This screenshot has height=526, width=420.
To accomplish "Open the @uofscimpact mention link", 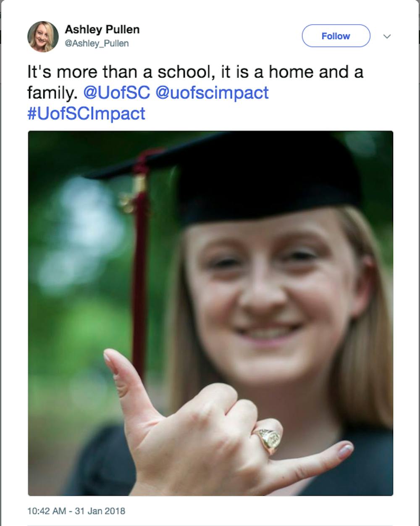I will coord(212,93).
